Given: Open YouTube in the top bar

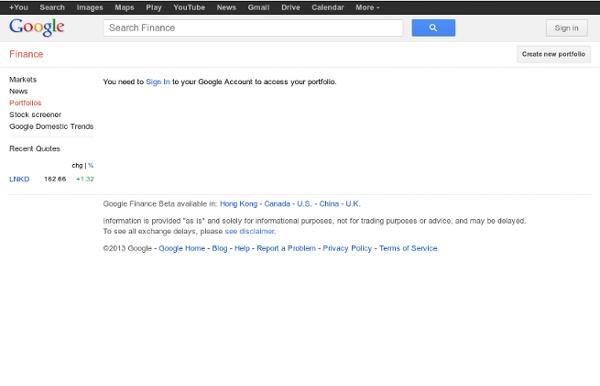Looking at the screenshot, I should (189, 7).
